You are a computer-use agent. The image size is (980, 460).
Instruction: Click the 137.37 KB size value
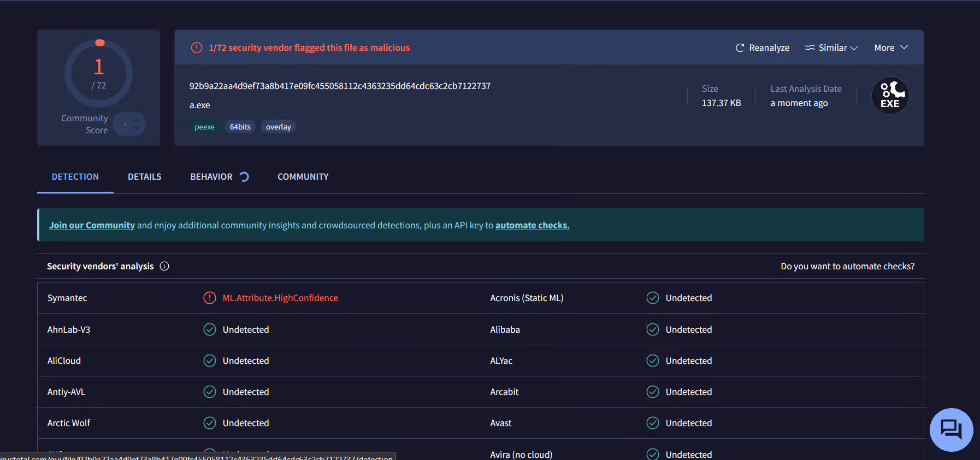click(x=722, y=103)
